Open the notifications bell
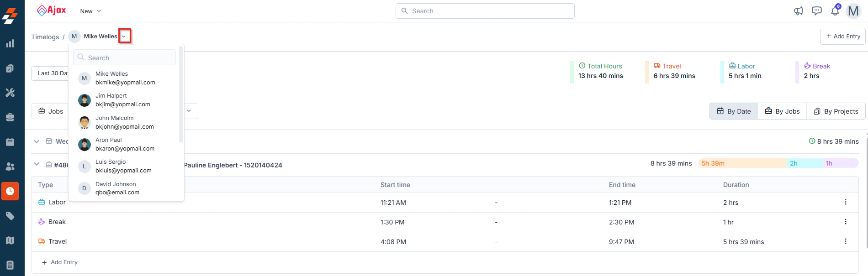The image size is (868, 276). tap(835, 10)
